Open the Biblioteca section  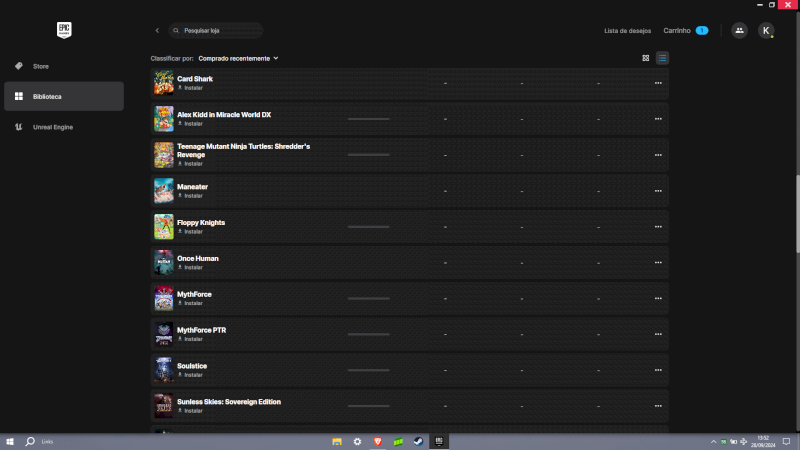64,96
